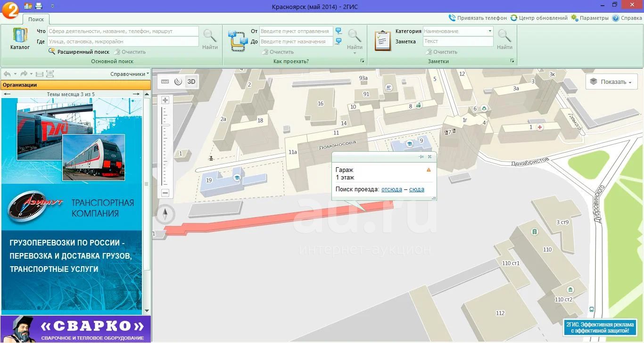The image size is (644, 343).
Task: Click Найти in Основной поиск group
Action: coord(210,39)
